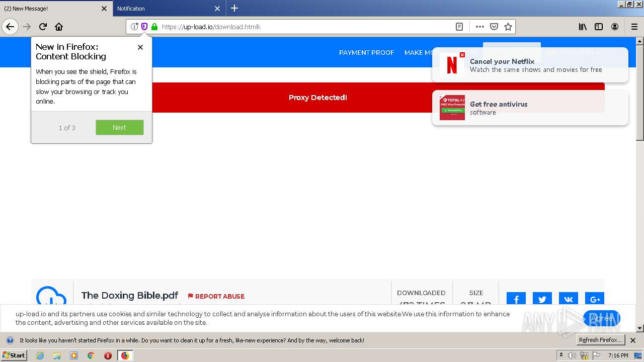Image resolution: width=644 pixels, height=362 pixels.
Task: Click the Netflix logo ad thumbnail
Action: (x=452, y=65)
